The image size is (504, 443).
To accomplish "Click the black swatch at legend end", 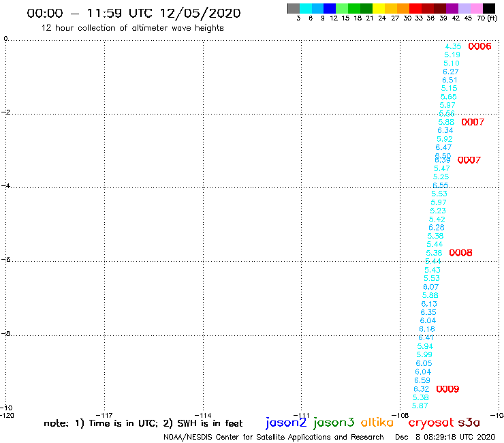I will pyautogui.click(x=489, y=9).
